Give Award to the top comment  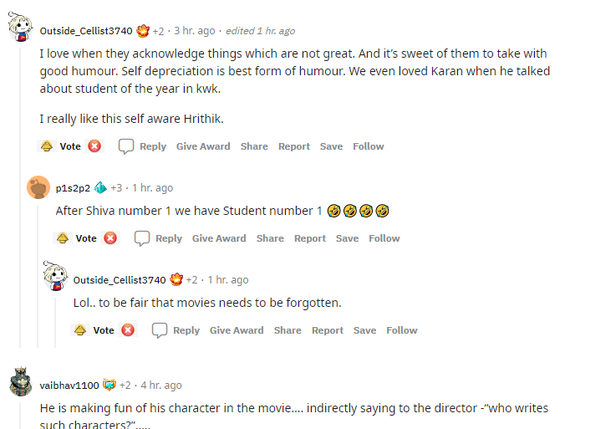(203, 146)
